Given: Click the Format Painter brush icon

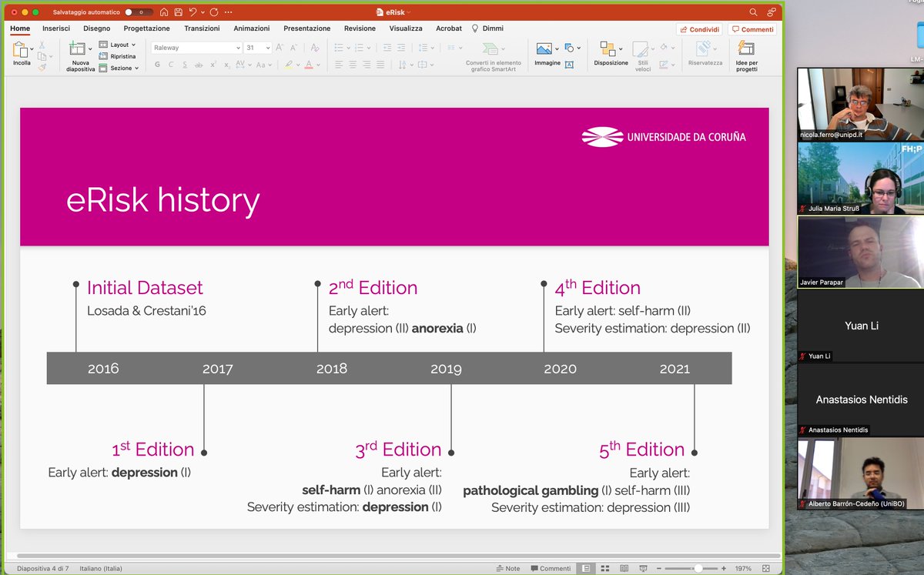Looking at the screenshot, I should [x=42, y=68].
